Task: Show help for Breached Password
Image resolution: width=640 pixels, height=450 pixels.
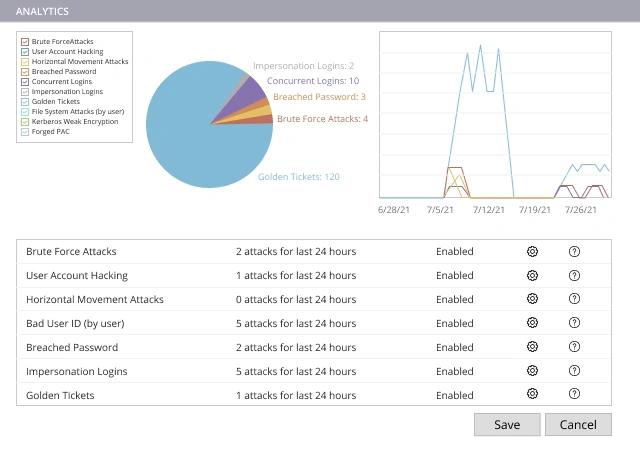Action: (x=574, y=347)
